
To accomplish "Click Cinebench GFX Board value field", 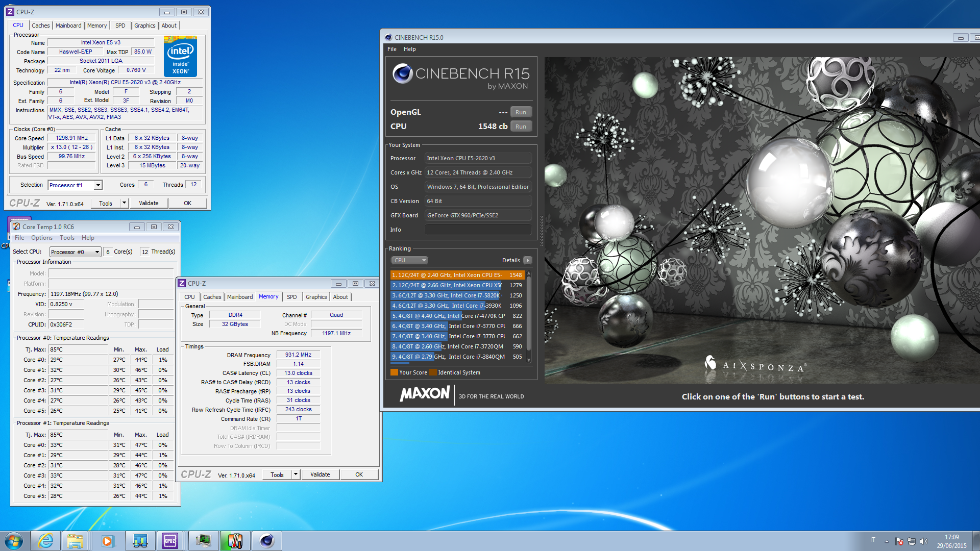I will pos(478,215).
